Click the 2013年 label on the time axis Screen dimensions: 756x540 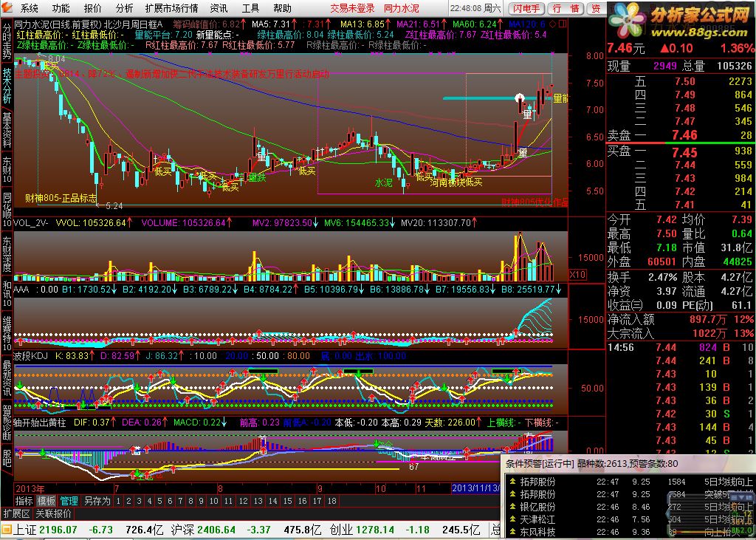[x=30, y=488]
